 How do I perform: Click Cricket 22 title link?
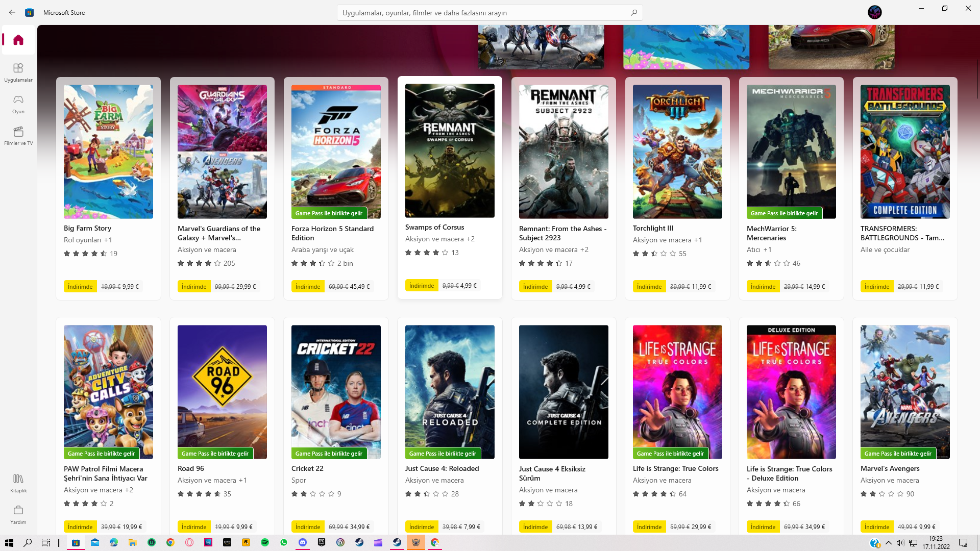pyautogui.click(x=307, y=468)
